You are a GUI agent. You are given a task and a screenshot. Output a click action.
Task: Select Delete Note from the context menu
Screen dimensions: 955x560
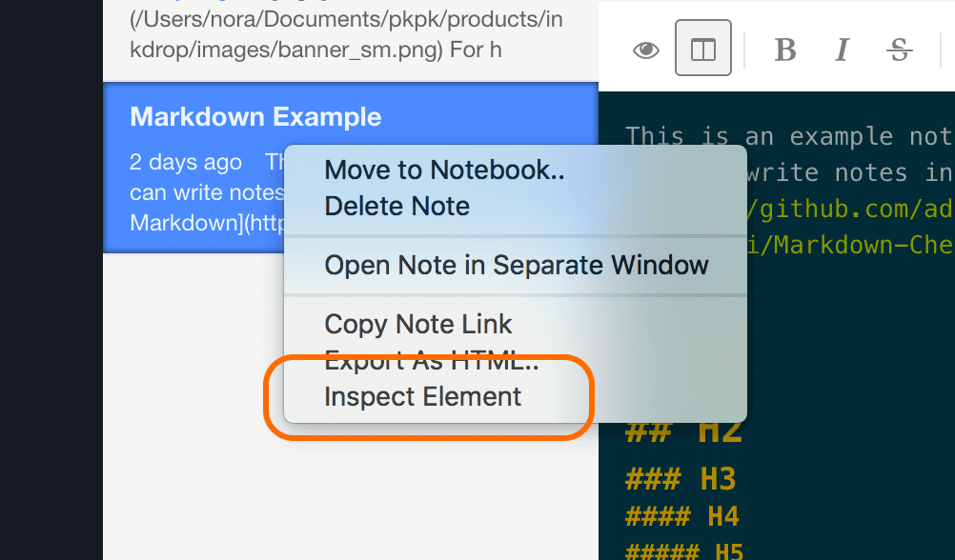[397, 206]
